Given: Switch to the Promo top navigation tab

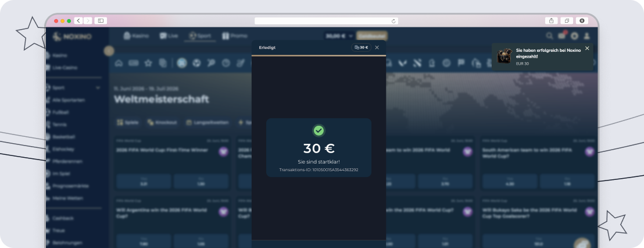Looking at the screenshot, I should tap(234, 36).
